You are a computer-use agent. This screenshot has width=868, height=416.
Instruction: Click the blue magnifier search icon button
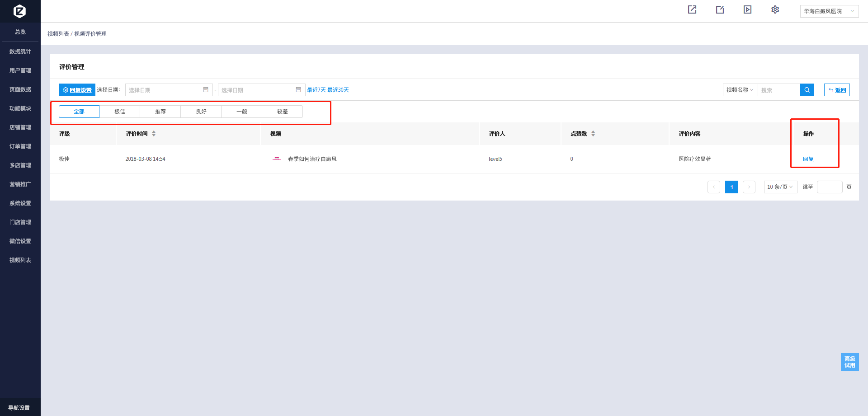pyautogui.click(x=807, y=90)
